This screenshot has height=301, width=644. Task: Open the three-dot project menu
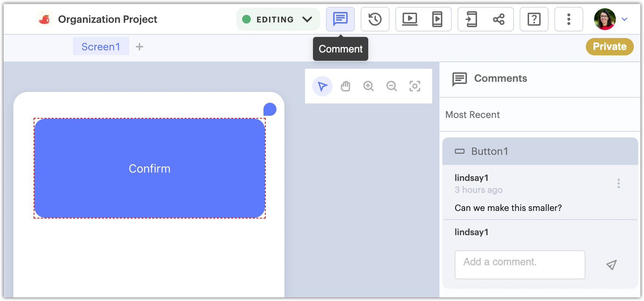[568, 19]
